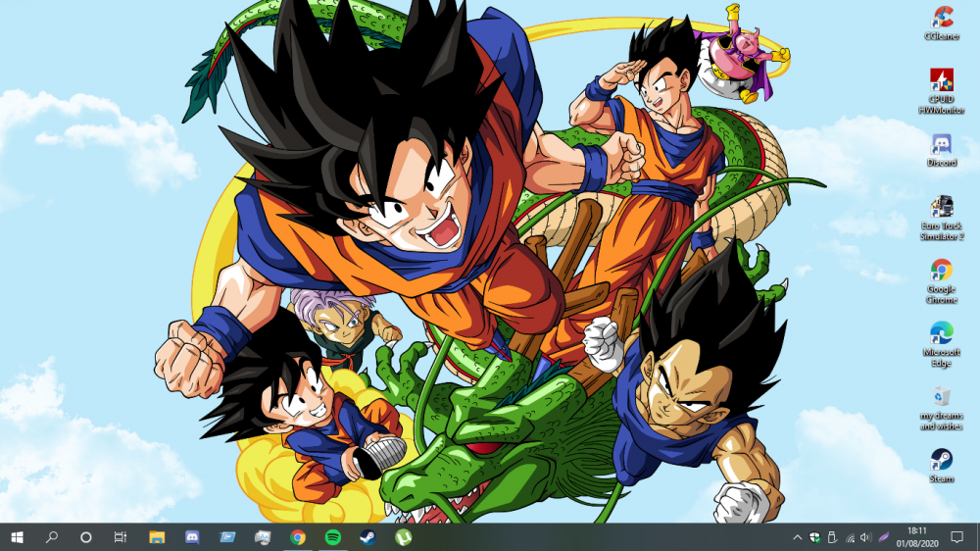
Task: Select the Euro Truck Simulator 2 shortcut
Action: pos(941,219)
